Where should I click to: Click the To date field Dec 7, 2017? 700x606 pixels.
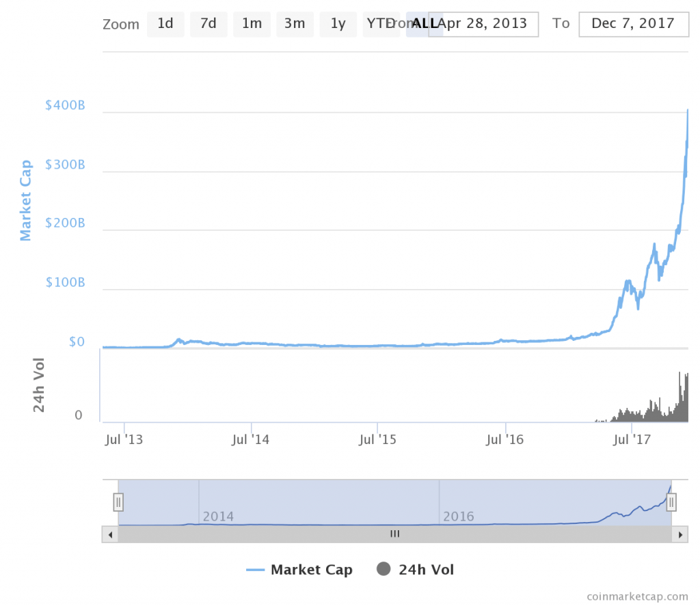click(633, 24)
